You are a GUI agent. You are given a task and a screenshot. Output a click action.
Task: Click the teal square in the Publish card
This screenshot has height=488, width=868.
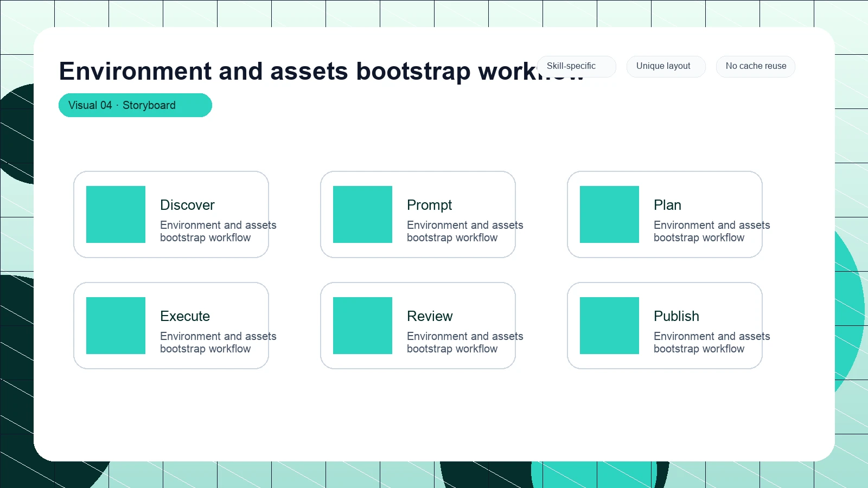click(x=609, y=325)
